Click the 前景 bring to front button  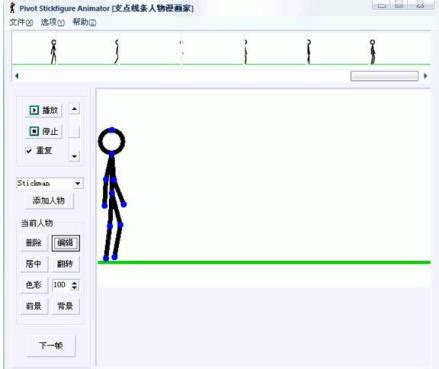click(x=34, y=306)
